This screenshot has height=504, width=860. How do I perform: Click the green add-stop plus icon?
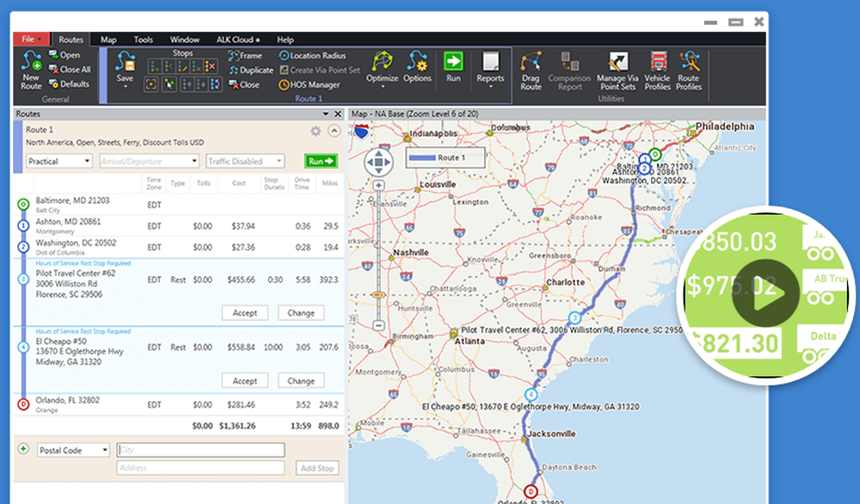pyautogui.click(x=23, y=449)
